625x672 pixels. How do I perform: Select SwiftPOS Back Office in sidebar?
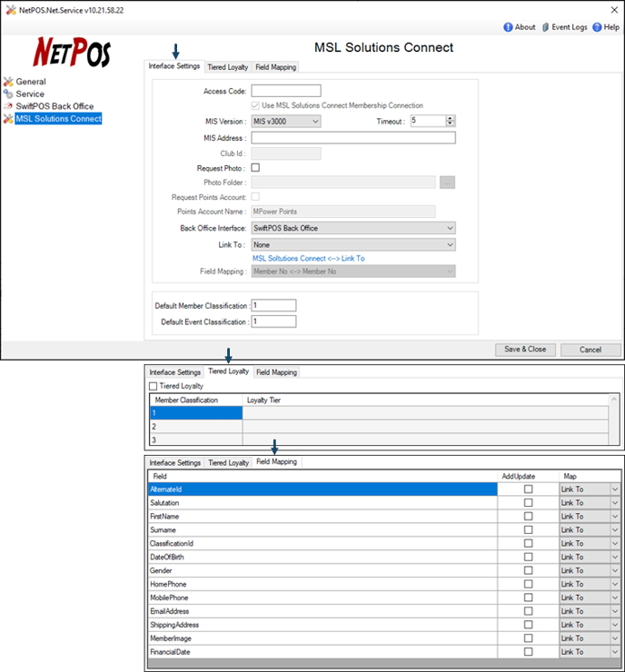(55, 106)
